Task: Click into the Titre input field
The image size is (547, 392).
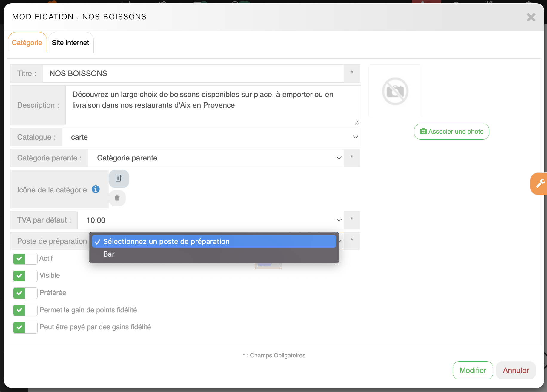Action: pyautogui.click(x=193, y=74)
